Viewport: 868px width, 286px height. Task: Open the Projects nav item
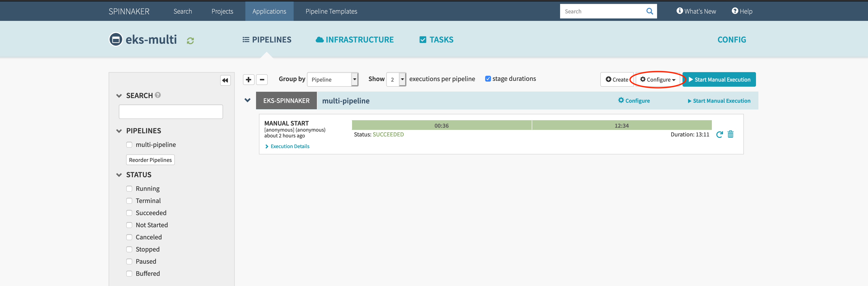222,11
